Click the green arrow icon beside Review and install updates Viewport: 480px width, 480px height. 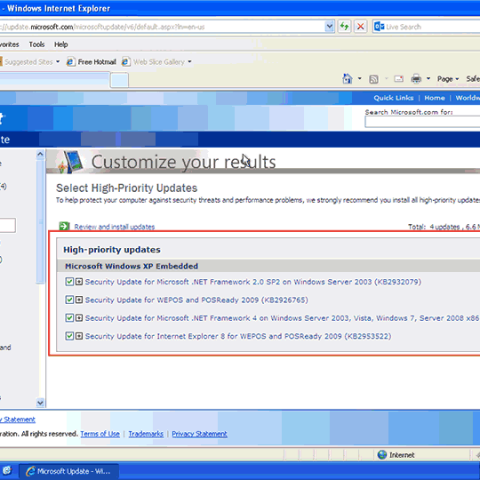pyautogui.click(x=64, y=226)
